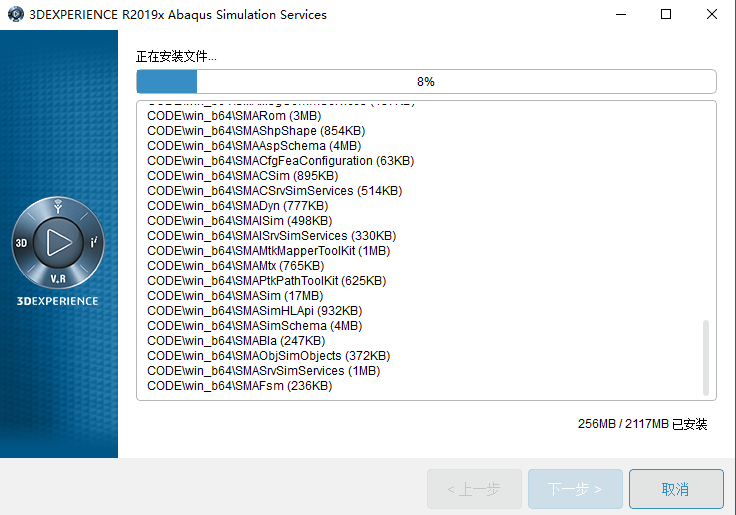Click the play button in the compass center
Image resolution: width=736 pixels, height=515 pixels.
58,242
